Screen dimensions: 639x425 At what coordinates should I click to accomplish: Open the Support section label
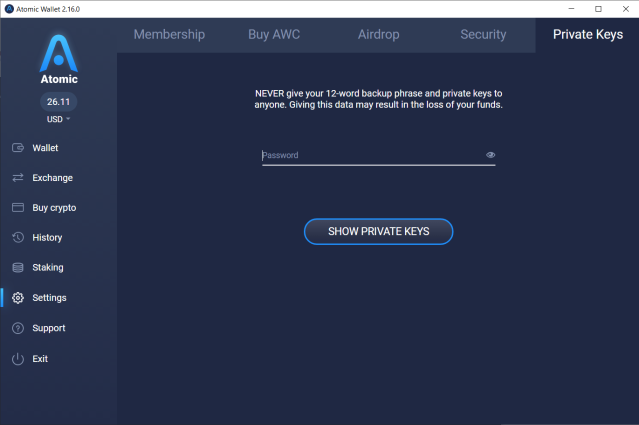[49, 328]
